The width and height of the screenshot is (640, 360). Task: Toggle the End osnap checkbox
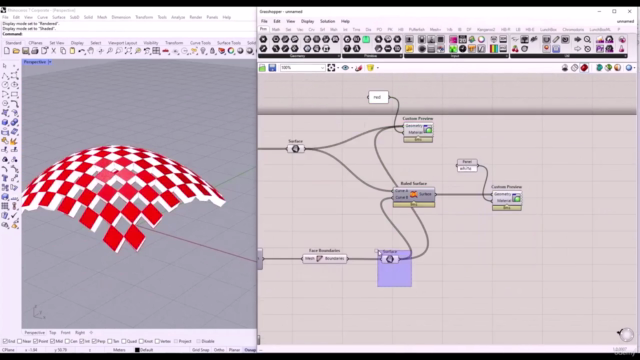tap(5, 341)
